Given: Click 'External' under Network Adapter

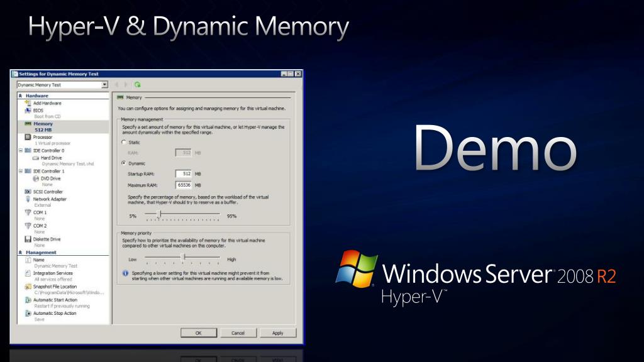Looking at the screenshot, I should (x=43, y=206).
